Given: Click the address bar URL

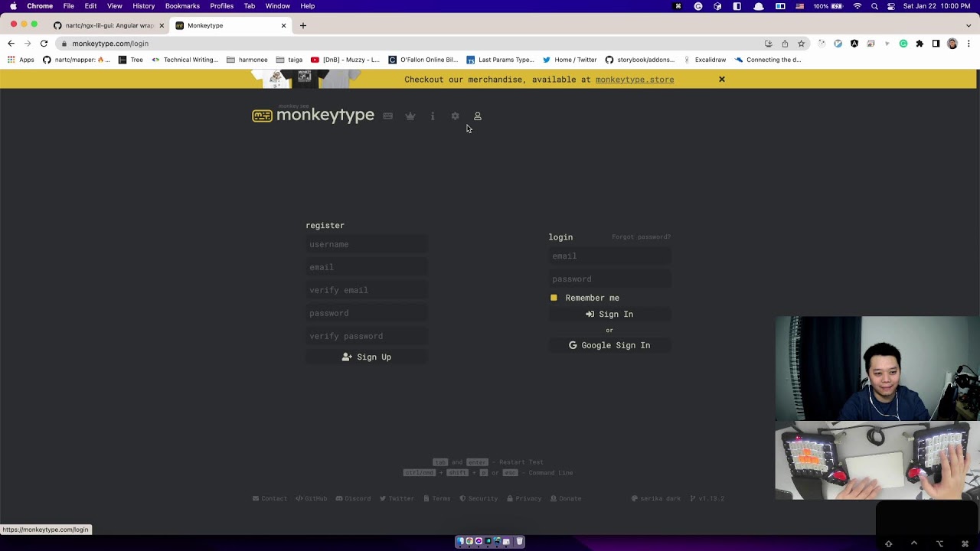Looking at the screenshot, I should 110,44.
